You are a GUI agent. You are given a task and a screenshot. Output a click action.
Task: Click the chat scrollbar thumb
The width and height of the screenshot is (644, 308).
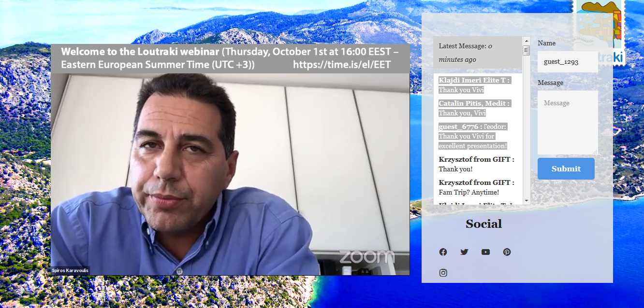(526, 51)
